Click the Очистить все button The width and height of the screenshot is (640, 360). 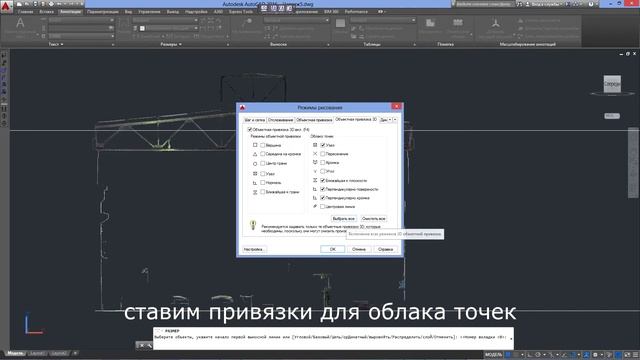(x=373, y=219)
